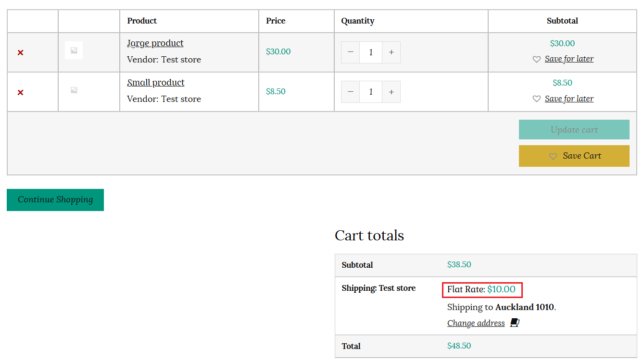Image resolution: width=644 pixels, height=361 pixels.
Task: Click the Update cart button
Action: tap(574, 130)
